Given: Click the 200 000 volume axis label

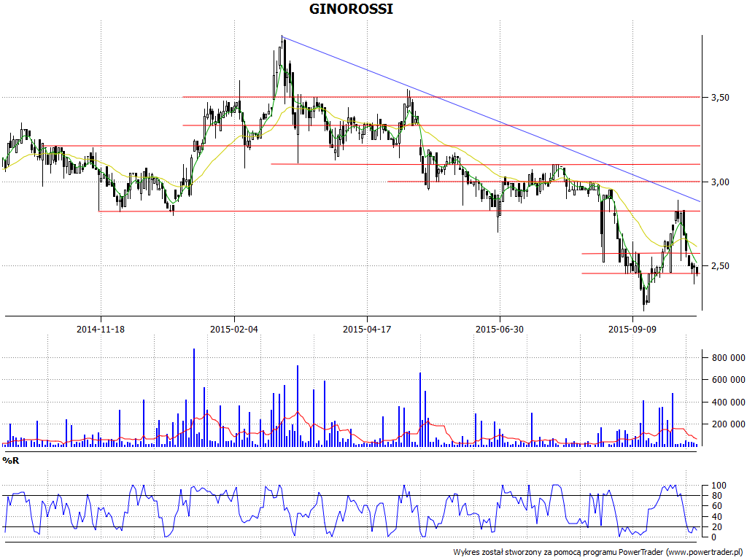Looking at the screenshot, I should point(729,424).
